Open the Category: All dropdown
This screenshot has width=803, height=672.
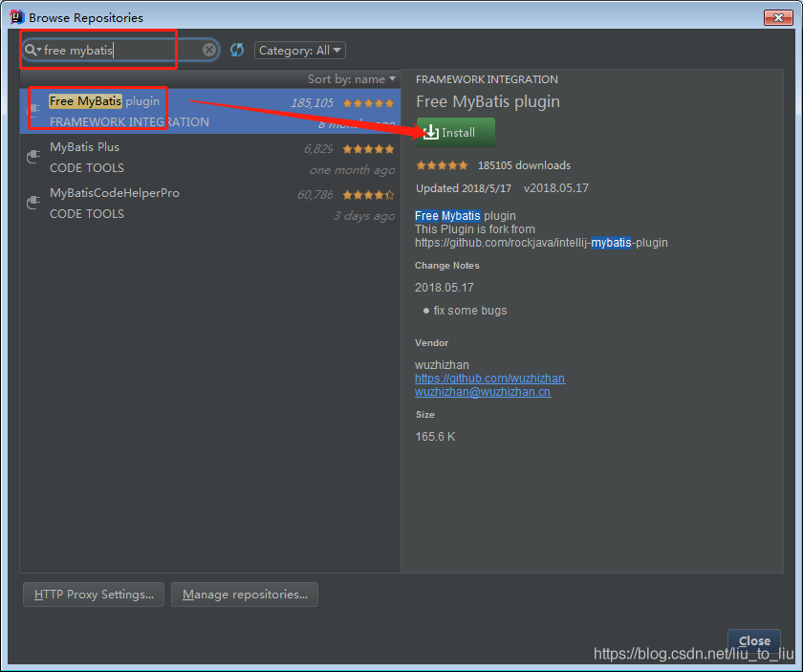(299, 51)
